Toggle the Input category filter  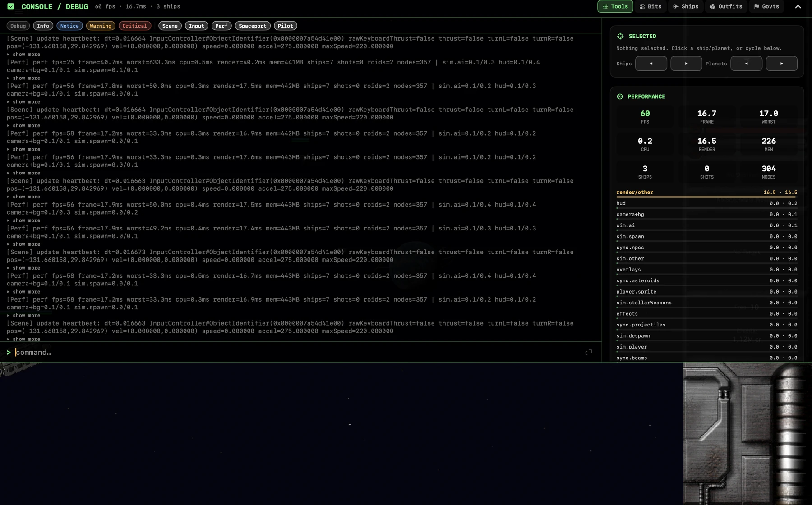click(196, 26)
